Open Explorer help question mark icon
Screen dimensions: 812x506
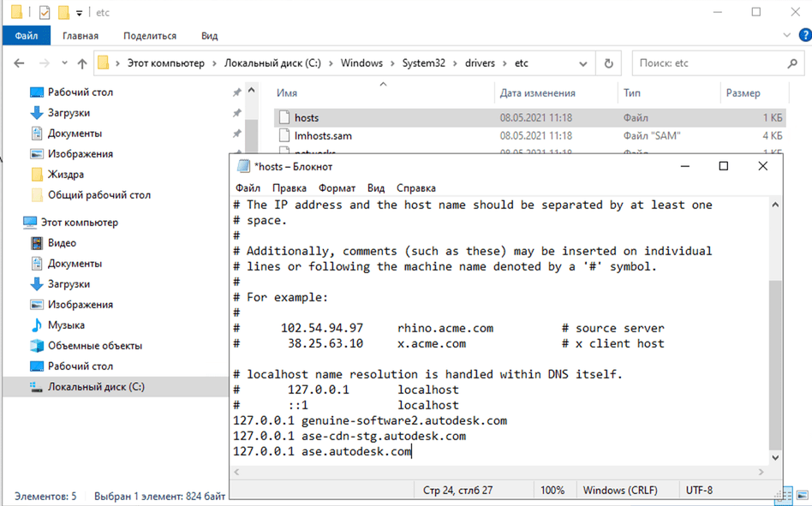[805, 34]
